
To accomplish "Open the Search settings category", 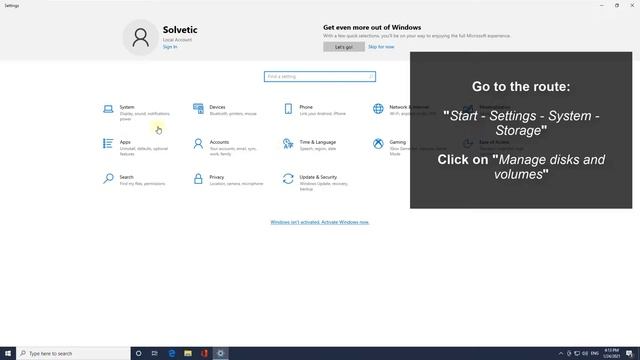I will point(134,180).
